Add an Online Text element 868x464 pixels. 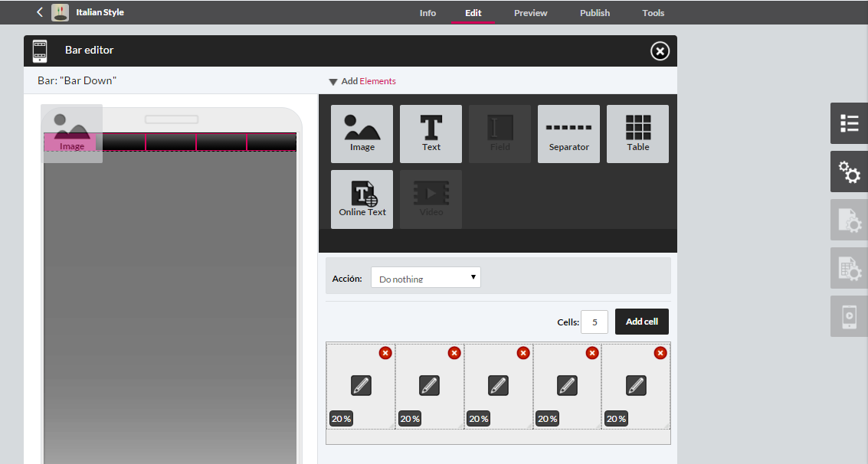[362, 199]
